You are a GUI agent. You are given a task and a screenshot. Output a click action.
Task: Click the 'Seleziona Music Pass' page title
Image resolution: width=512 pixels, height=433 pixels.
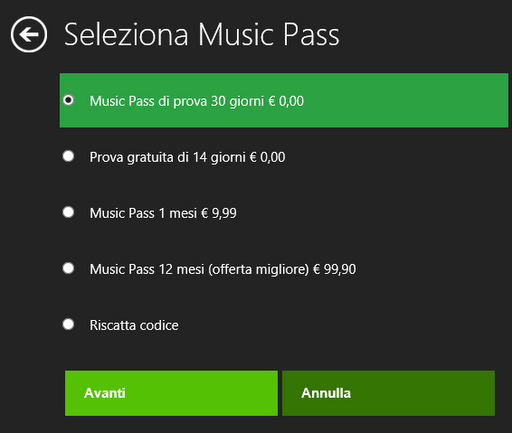202,35
